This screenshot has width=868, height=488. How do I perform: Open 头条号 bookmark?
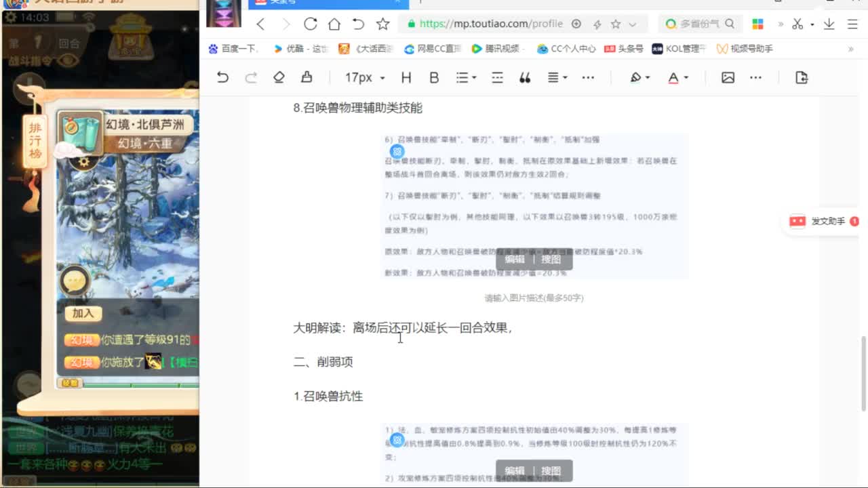pos(624,49)
